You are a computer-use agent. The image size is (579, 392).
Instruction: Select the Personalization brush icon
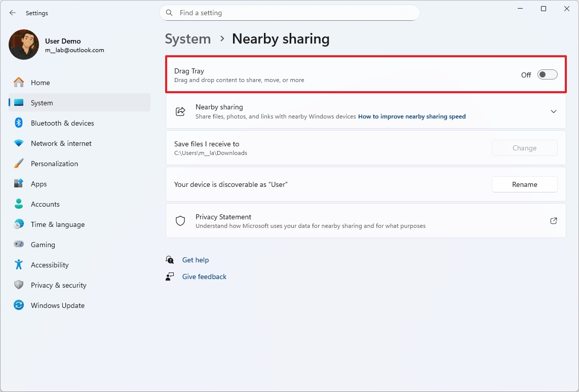coord(18,163)
